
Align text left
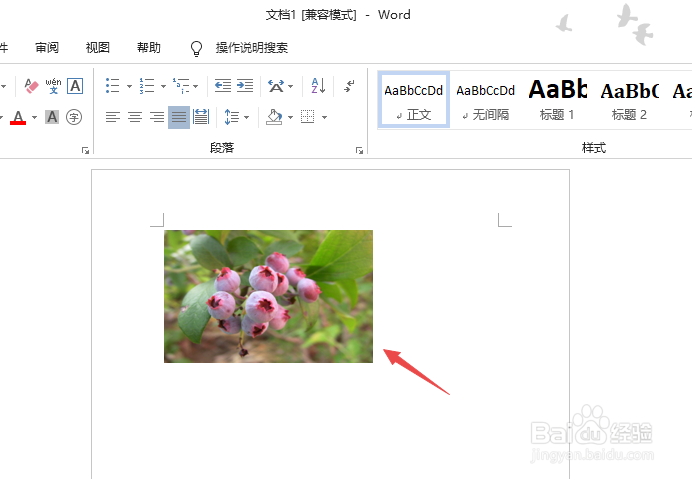113,117
